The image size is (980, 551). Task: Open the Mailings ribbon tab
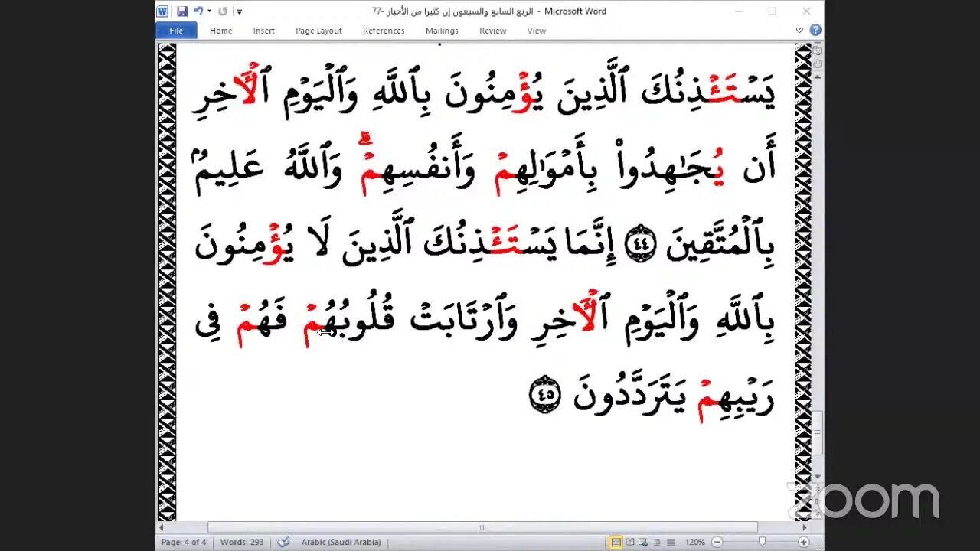pos(442,31)
